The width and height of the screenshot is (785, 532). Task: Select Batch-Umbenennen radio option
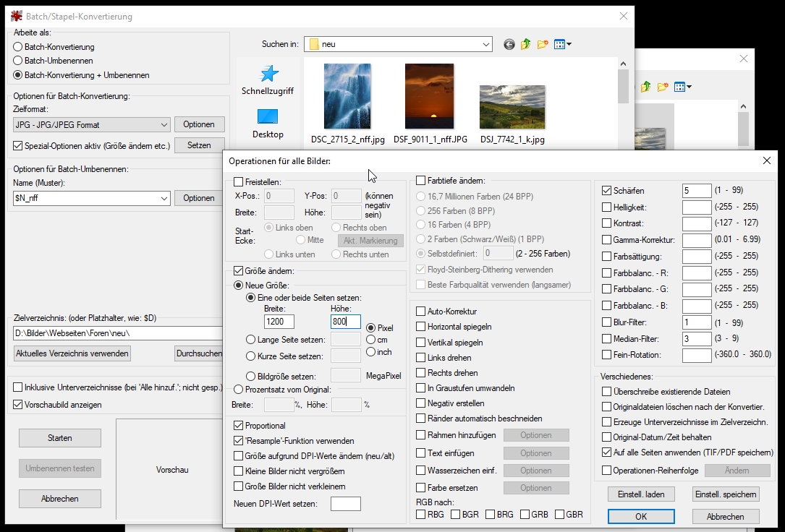tap(18, 61)
